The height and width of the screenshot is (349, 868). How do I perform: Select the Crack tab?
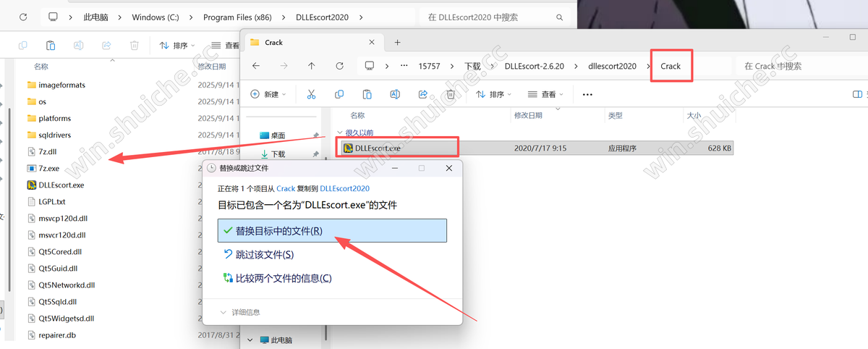tap(312, 42)
